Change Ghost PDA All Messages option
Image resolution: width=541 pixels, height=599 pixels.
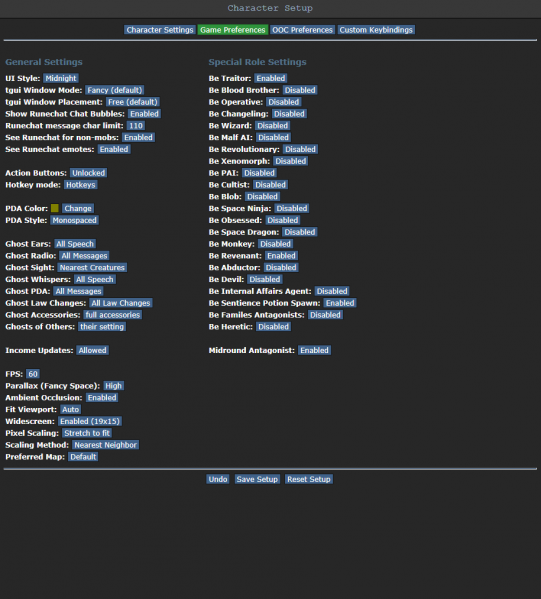point(78,291)
